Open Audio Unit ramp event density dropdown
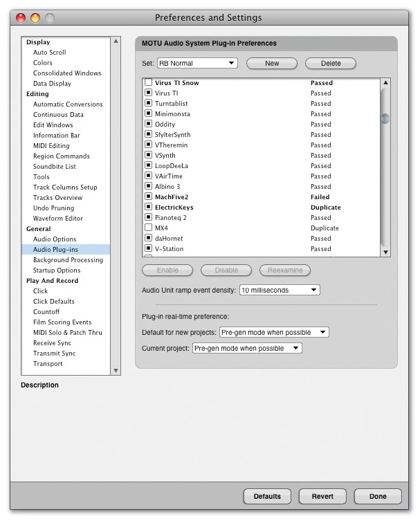The image size is (420, 523). click(280, 290)
